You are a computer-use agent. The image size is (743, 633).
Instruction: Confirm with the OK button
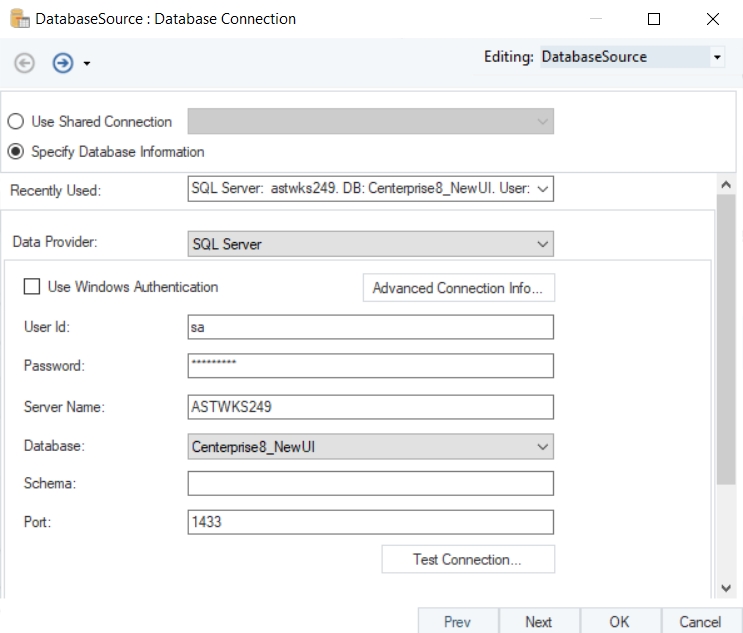pos(619,621)
